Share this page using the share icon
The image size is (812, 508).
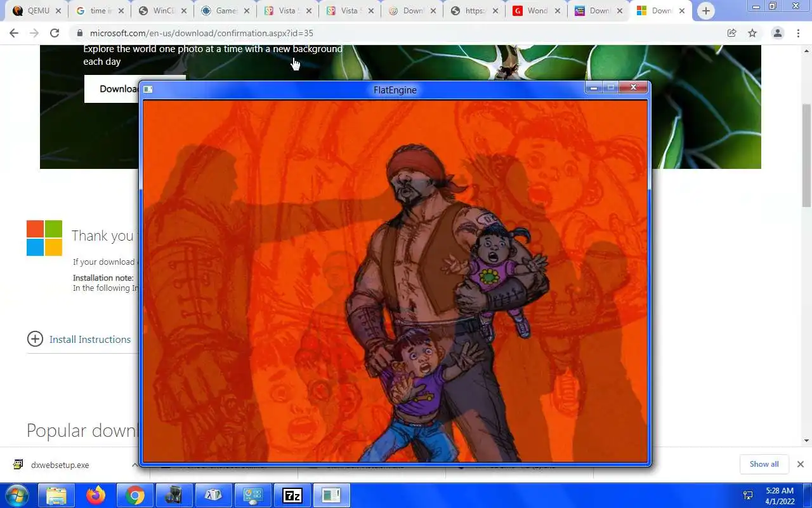(731, 33)
